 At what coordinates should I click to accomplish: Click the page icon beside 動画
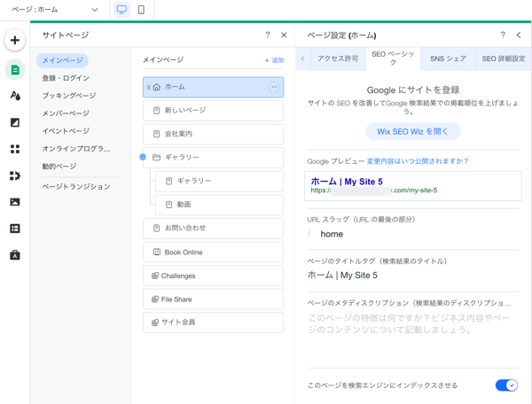click(x=168, y=205)
